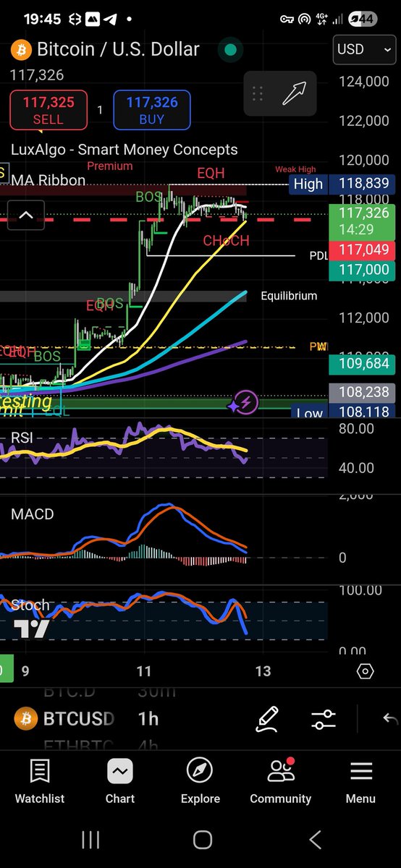Tap the Bitcoin symbol logo icon

point(20,51)
